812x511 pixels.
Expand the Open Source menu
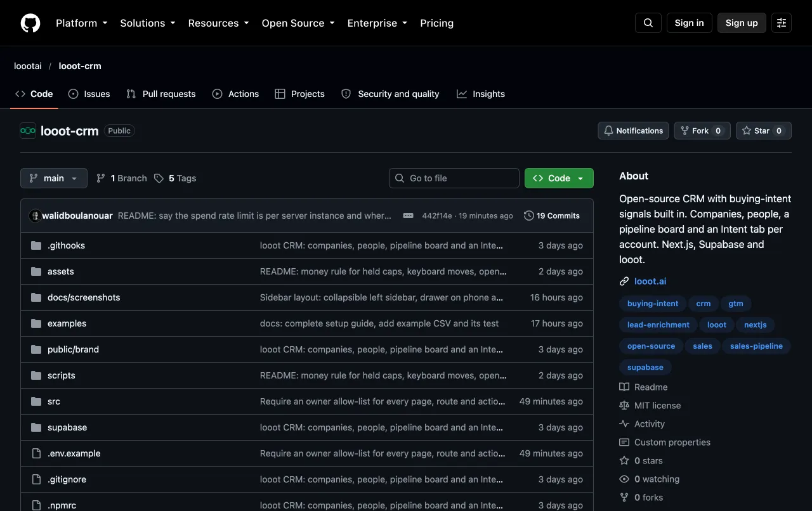click(x=298, y=23)
